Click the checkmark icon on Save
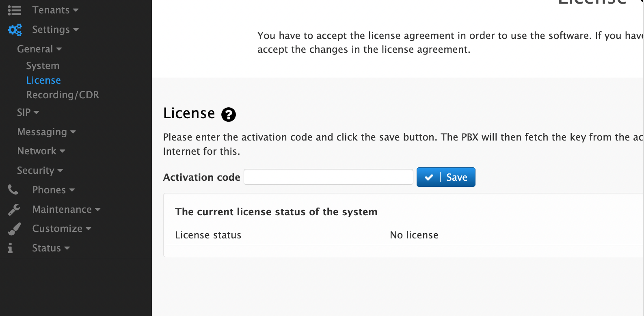This screenshot has width=644, height=316. pos(429,177)
